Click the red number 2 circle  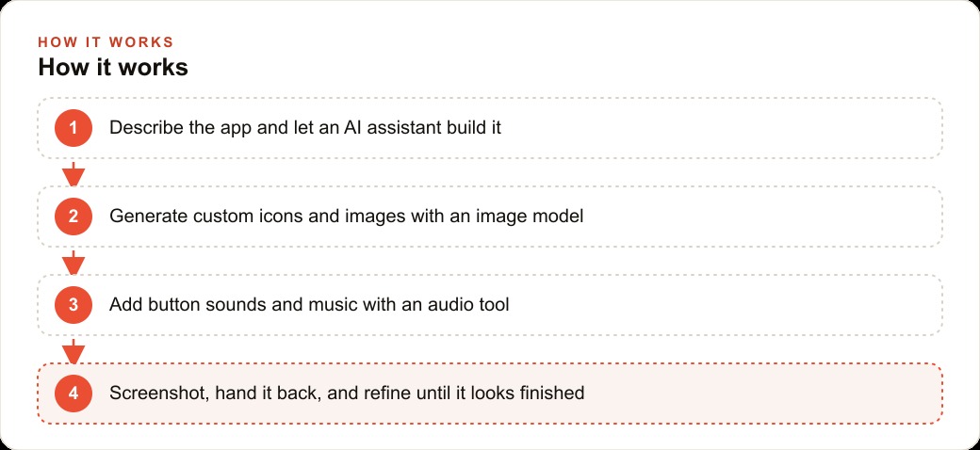(73, 217)
